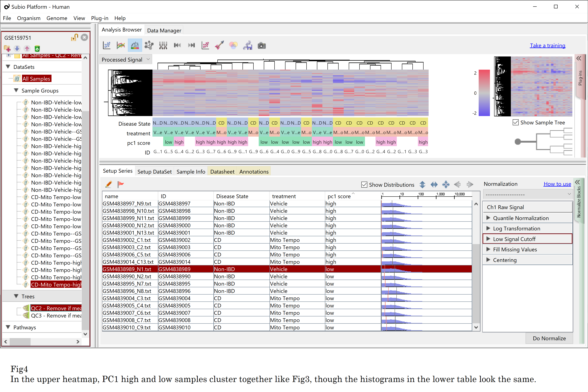Open the blue scatter plot tool
The image size is (588, 392).
coord(107,45)
